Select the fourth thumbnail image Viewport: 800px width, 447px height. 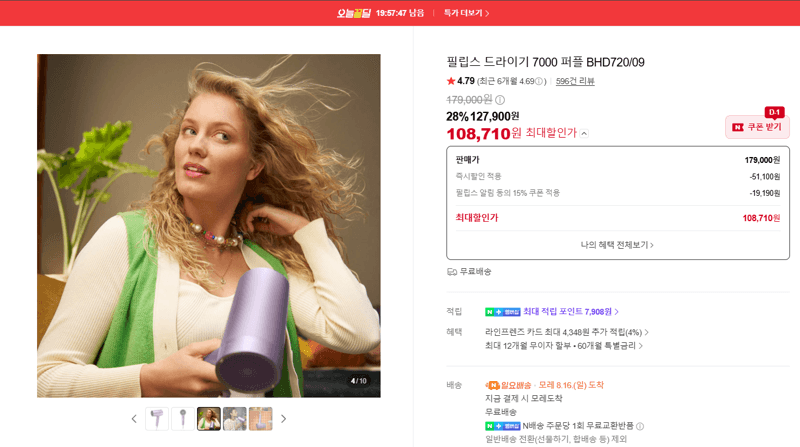click(235, 419)
